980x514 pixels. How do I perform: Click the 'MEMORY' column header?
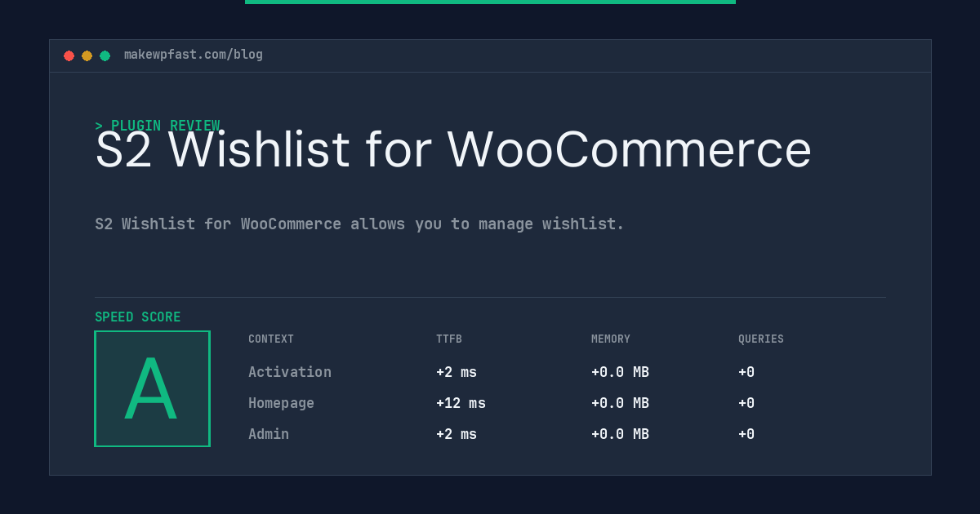click(x=611, y=339)
